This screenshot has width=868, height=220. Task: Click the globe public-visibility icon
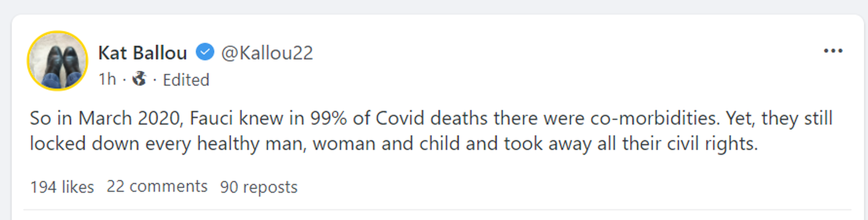coord(139,79)
